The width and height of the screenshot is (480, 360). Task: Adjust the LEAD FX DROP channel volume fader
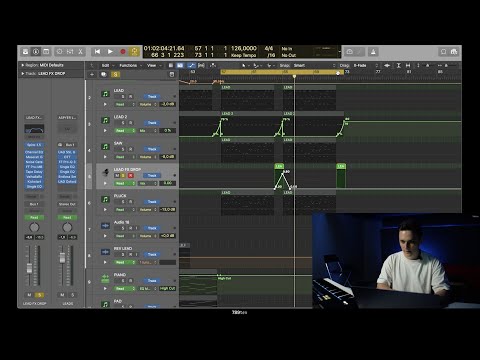29,268
